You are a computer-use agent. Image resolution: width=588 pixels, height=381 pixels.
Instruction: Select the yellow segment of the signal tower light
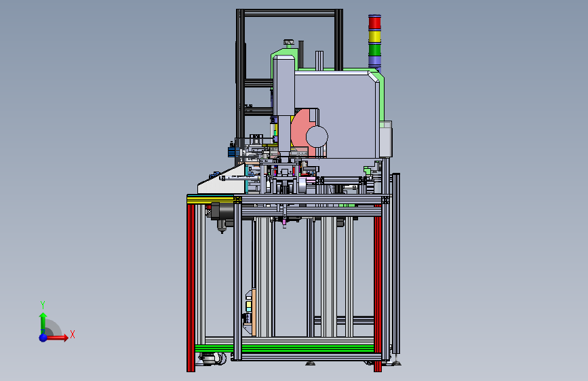374,37
